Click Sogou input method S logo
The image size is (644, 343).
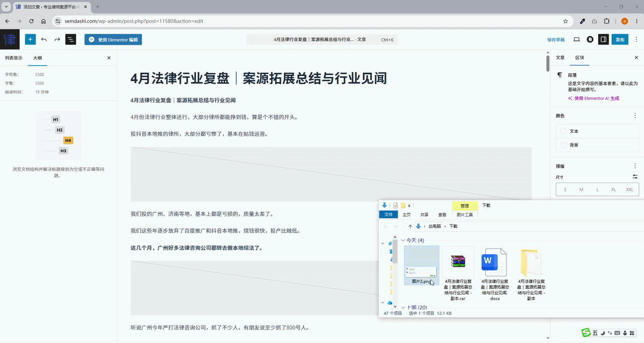[x=586, y=332]
